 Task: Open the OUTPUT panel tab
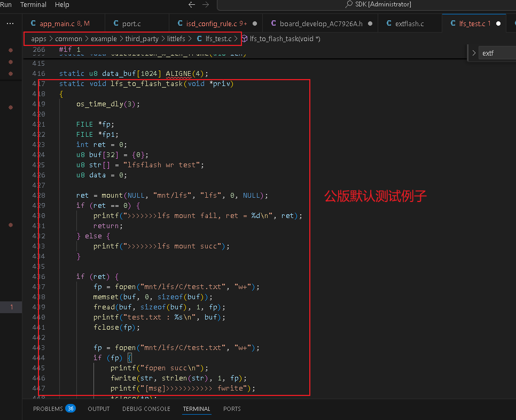coord(98,408)
